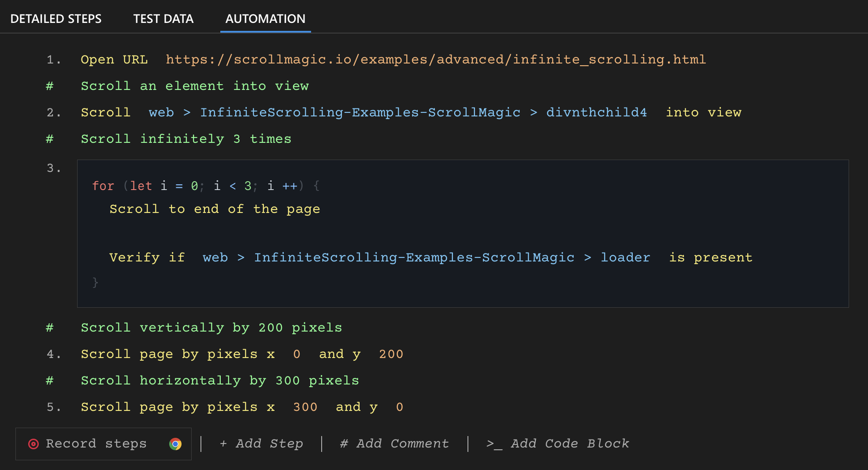Select the divnthchild4 element reference
868x470 pixels.
596,112
